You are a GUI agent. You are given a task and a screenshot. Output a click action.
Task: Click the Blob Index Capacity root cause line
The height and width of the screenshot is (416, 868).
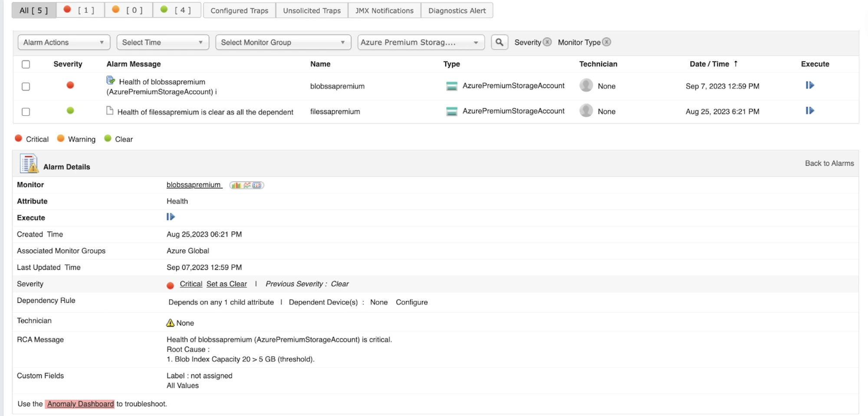(240, 359)
